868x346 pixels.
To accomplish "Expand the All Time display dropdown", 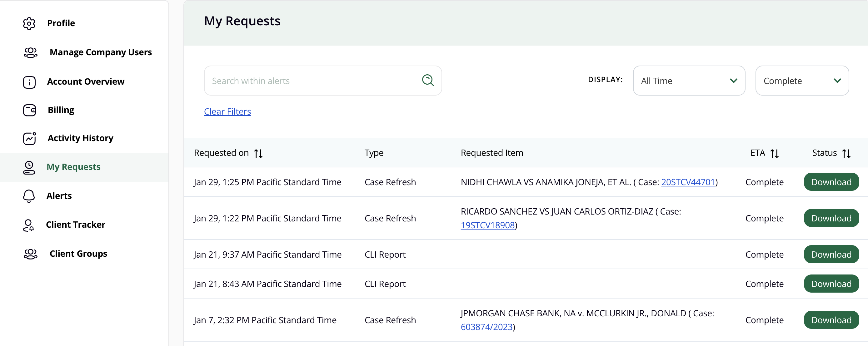I will [x=689, y=81].
